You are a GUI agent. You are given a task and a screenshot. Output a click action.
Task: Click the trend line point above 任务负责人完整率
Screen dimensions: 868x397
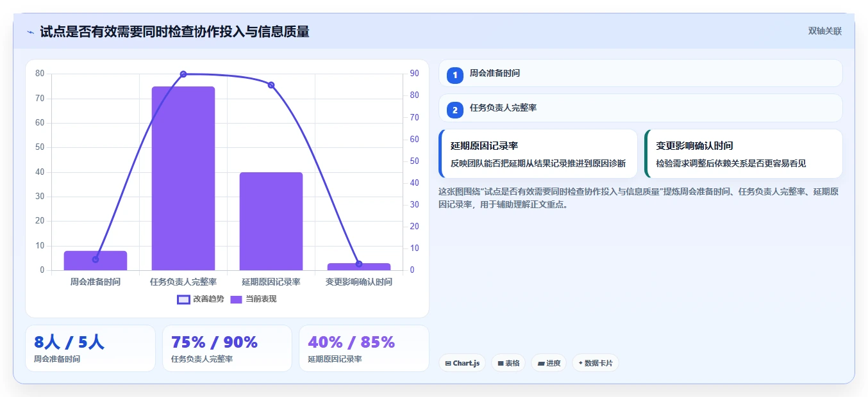point(183,74)
